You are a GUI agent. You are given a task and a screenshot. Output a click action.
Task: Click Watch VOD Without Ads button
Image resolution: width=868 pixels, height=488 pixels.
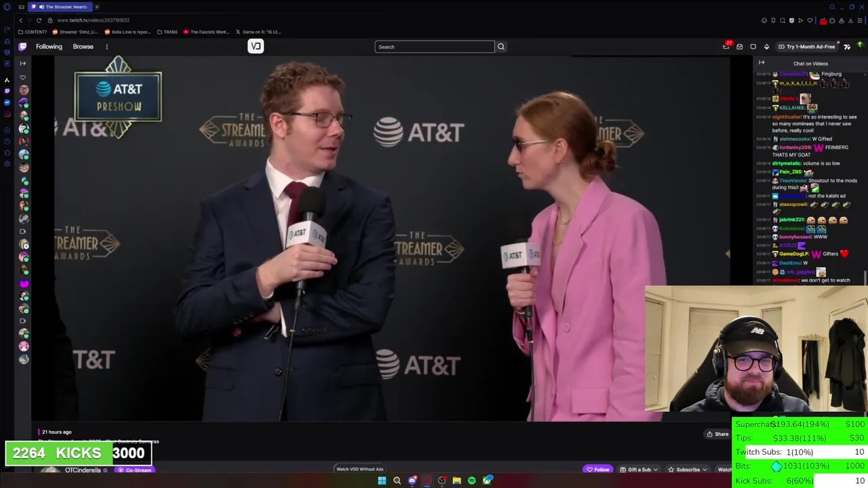point(360,469)
